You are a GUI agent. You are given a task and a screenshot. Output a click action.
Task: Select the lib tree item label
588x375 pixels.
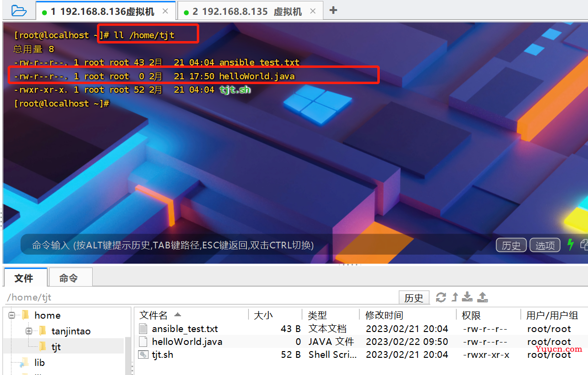pyautogui.click(x=40, y=363)
